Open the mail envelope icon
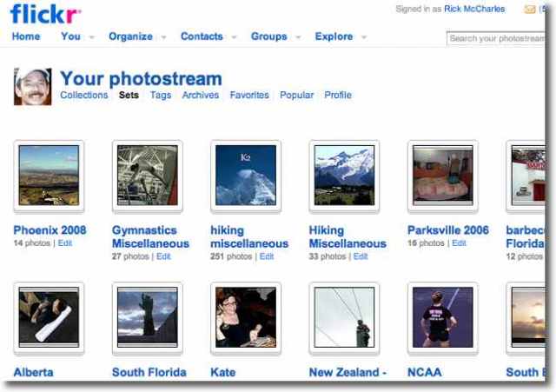 (530, 10)
